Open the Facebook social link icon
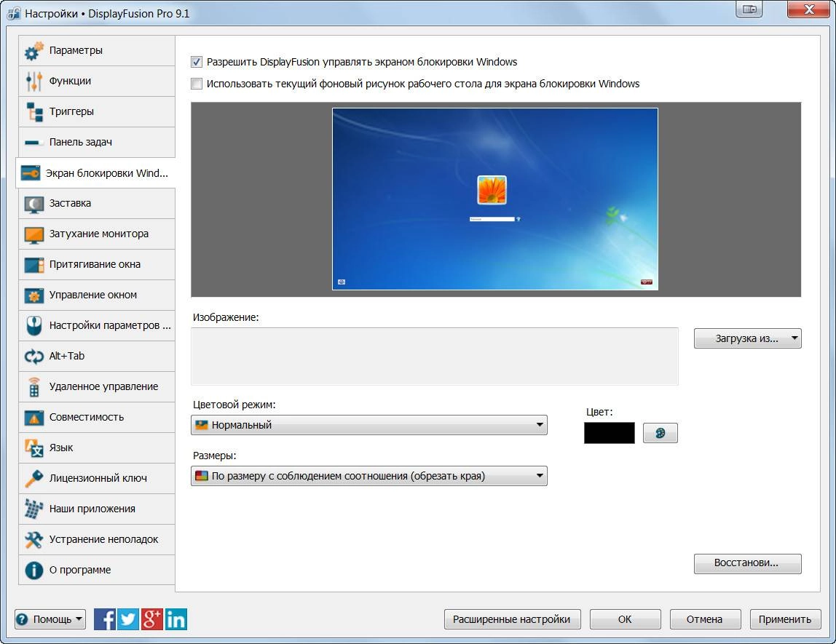 (105, 619)
